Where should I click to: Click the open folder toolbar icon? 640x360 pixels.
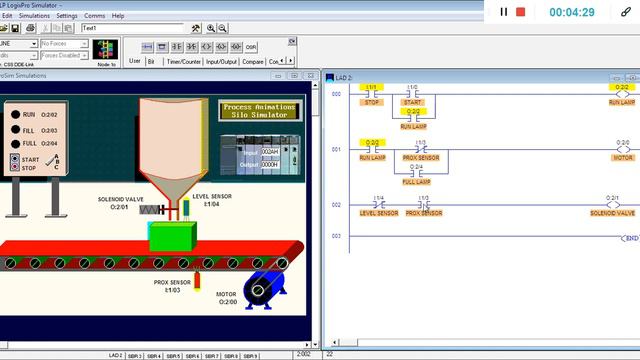point(4,28)
